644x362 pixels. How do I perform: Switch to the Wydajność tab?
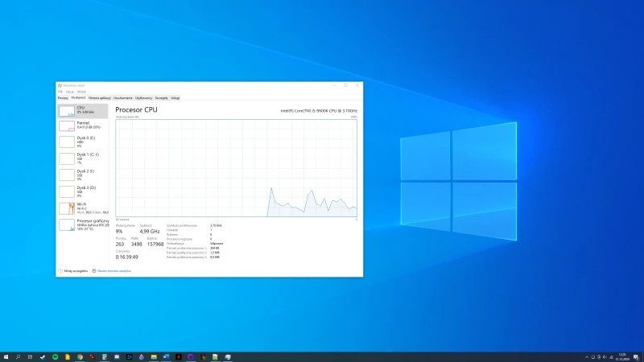point(78,97)
